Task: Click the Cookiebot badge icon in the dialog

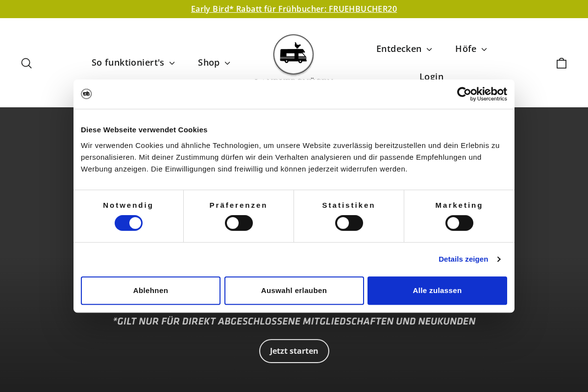Action: coord(86,94)
